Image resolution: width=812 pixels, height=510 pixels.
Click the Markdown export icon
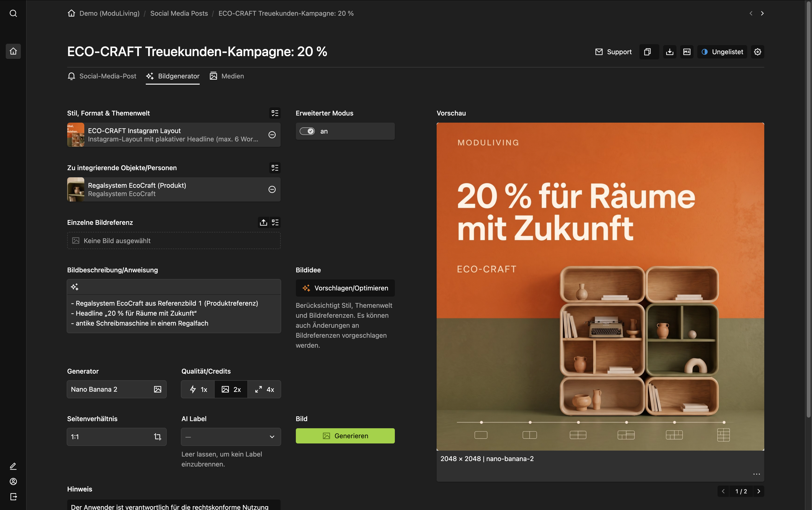point(687,52)
